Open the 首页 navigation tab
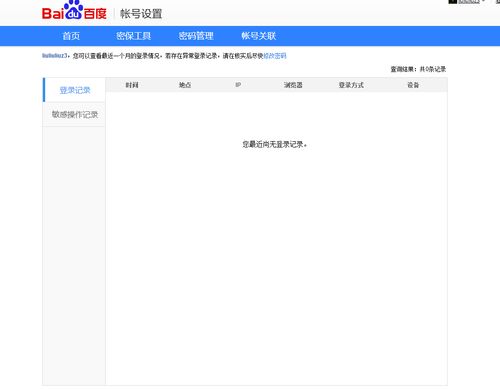 click(71, 36)
